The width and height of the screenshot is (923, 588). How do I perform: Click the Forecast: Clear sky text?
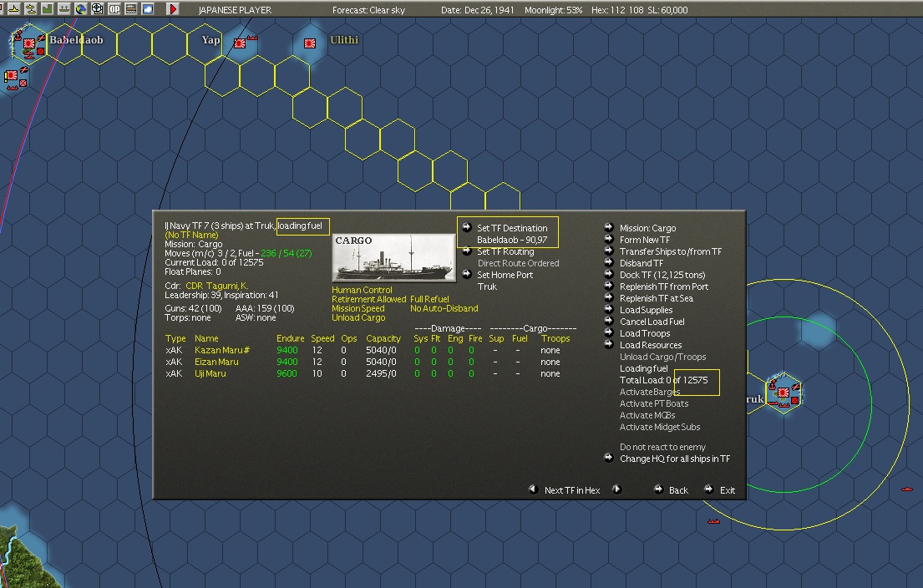pyautogui.click(x=368, y=10)
